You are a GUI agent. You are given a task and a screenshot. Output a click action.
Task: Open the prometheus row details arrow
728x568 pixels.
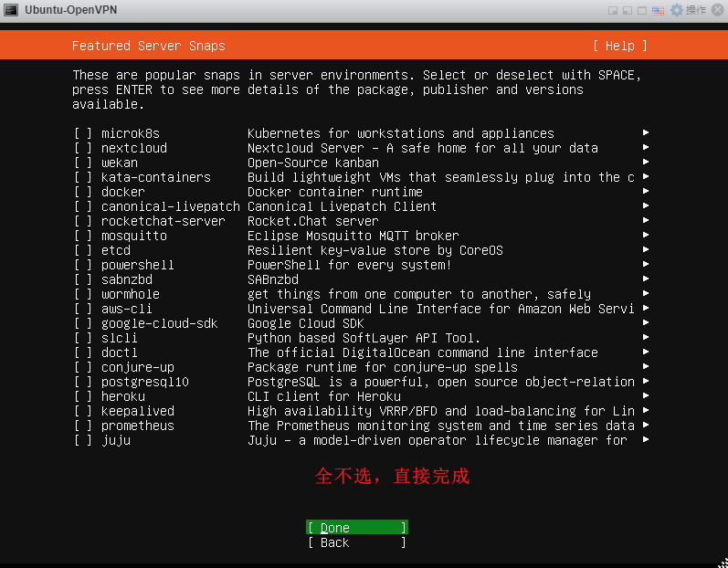point(646,425)
